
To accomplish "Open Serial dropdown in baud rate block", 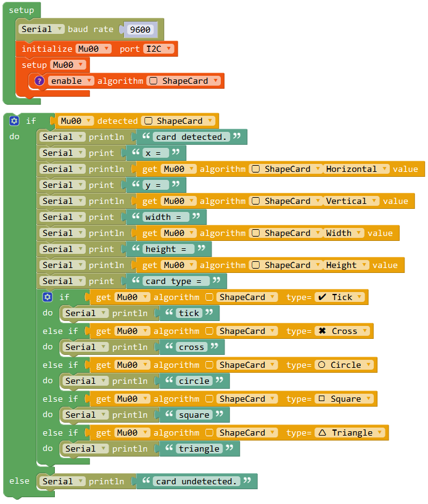I will (41, 29).
